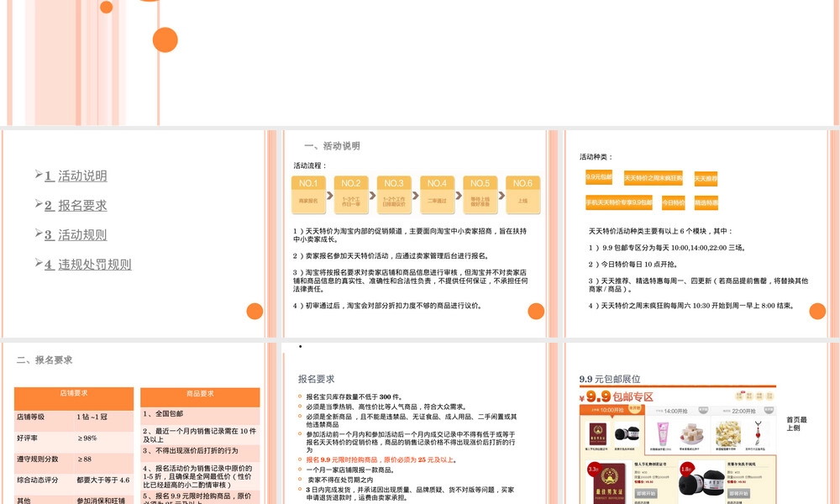Select the title slide thumbnail at the top
Image resolution: width=840 pixels, height=504 pixels.
coord(420,63)
